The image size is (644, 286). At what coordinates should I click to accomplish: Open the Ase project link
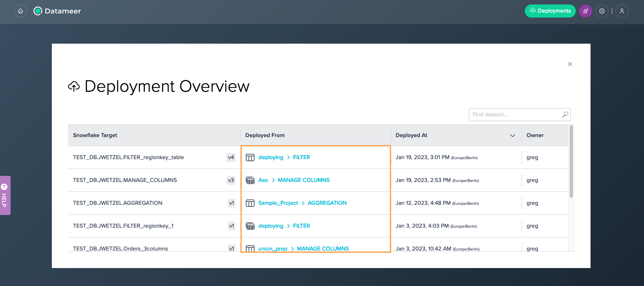click(x=263, y=180)
